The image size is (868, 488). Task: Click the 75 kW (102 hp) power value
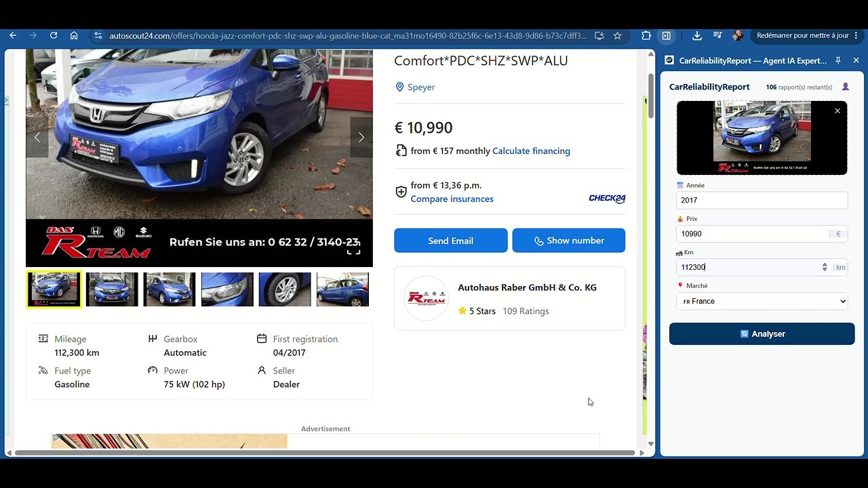coord(194,384)
